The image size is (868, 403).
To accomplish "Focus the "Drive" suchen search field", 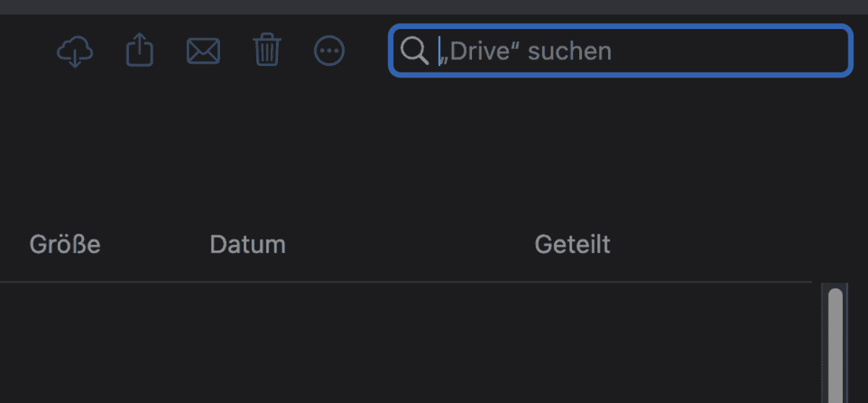I will 652,51.
